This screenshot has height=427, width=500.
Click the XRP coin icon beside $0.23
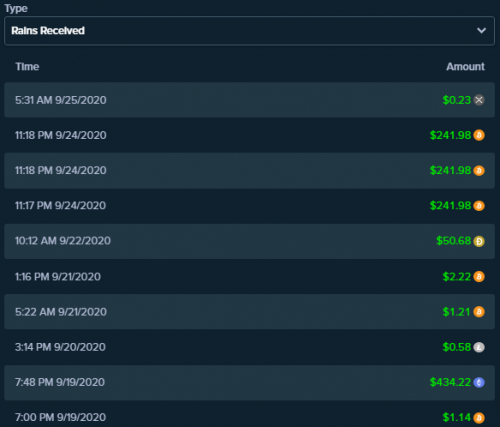479,100
